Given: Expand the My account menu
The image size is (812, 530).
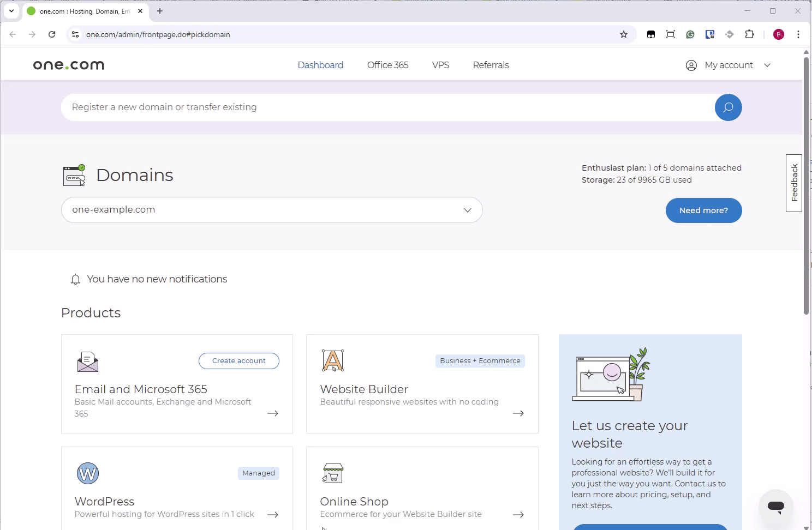Looking at the screenshot, I should (729, 65).
